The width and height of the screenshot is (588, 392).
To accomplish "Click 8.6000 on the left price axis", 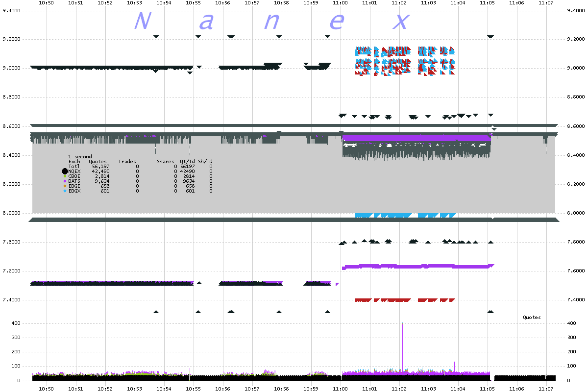I will (11, 126).
